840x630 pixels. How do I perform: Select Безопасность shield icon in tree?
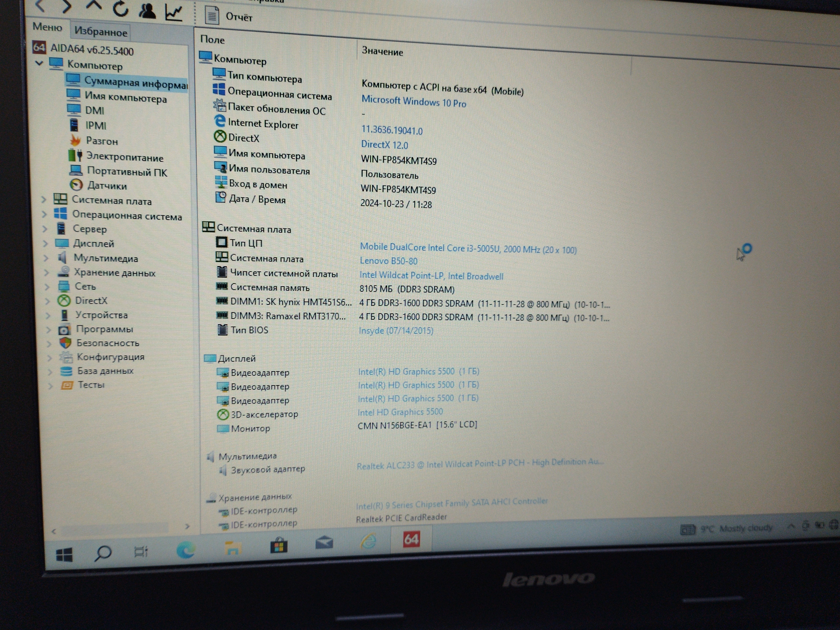pos(66,343)
